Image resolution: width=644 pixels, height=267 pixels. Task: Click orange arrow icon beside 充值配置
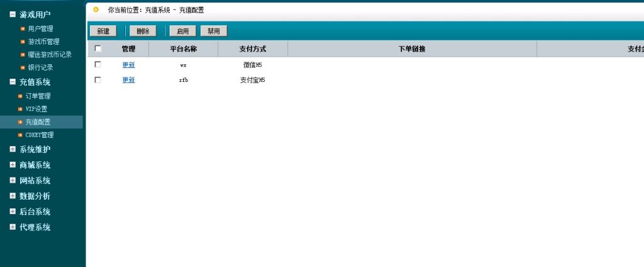tap(20, 122)
